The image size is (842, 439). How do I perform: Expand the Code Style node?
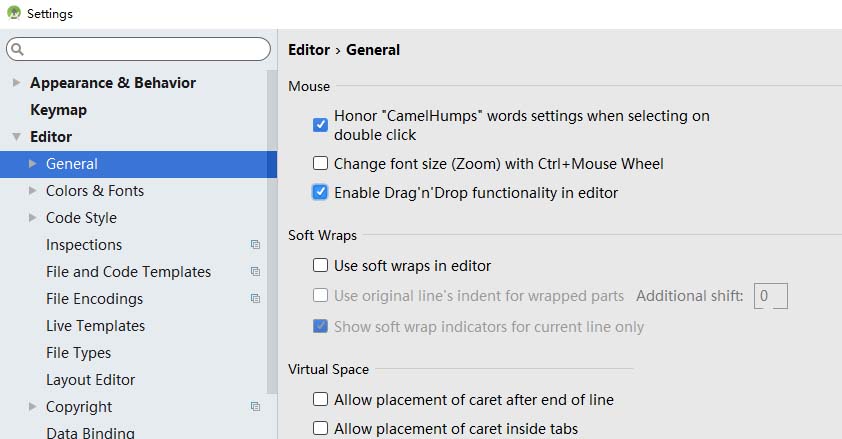[x=33, y=218]
